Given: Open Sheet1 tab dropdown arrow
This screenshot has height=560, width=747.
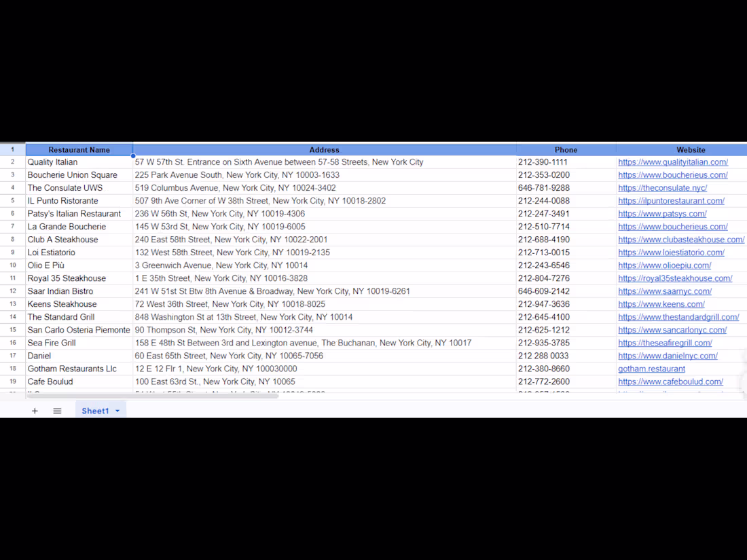Looking at the screenshot, I should (117, 411).
